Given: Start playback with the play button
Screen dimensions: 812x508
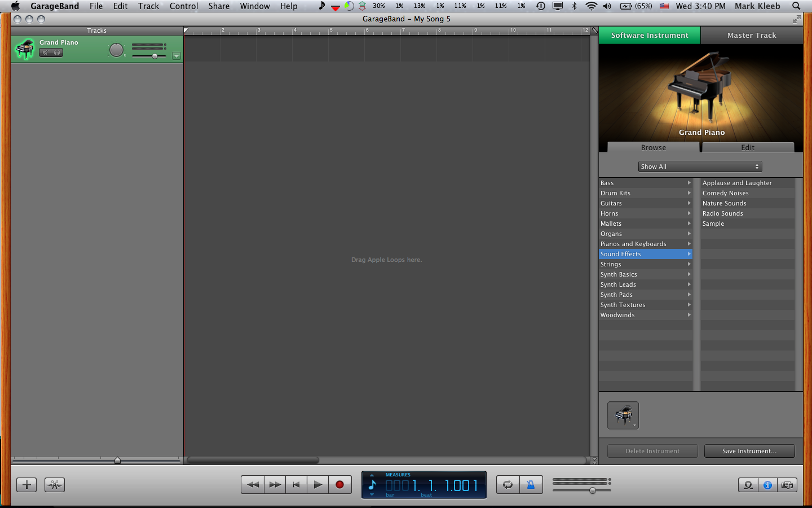Looking at the screenshot, I should tap(317, 485).
